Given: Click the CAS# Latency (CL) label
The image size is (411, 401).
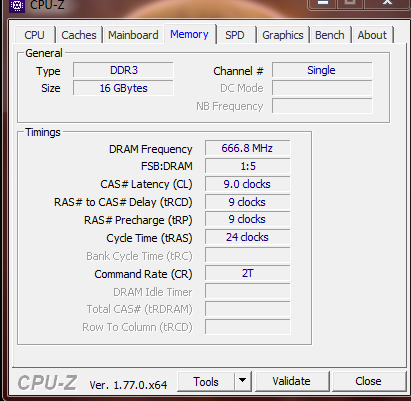Looking at the screenshot, I should (x=146, y=184).
